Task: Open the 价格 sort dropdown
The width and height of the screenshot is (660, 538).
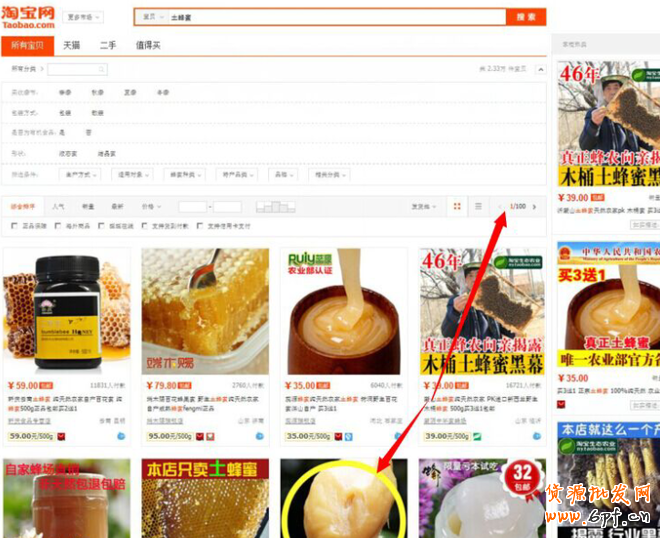Action: (x=150, y=207)
